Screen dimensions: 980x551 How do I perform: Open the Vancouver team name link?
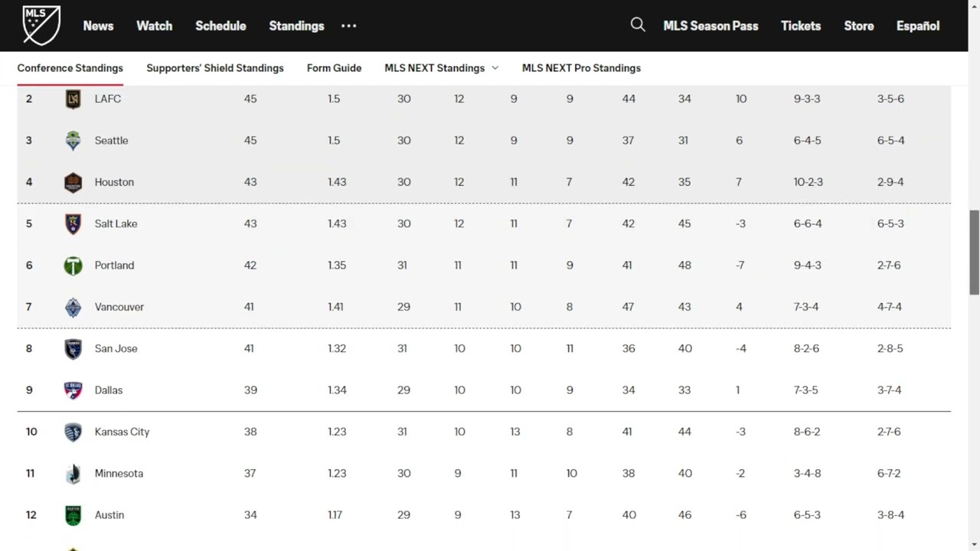(x=119, y=307)
